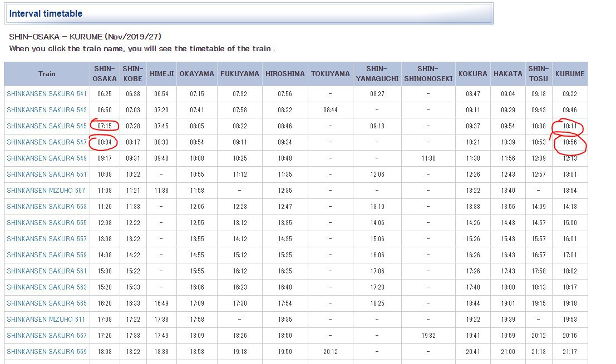Select Sakura 567 Shin-Shimonoseki time 19:32
Image resolution: width=616 pixels, height=364 pixels.
point(428,335)
